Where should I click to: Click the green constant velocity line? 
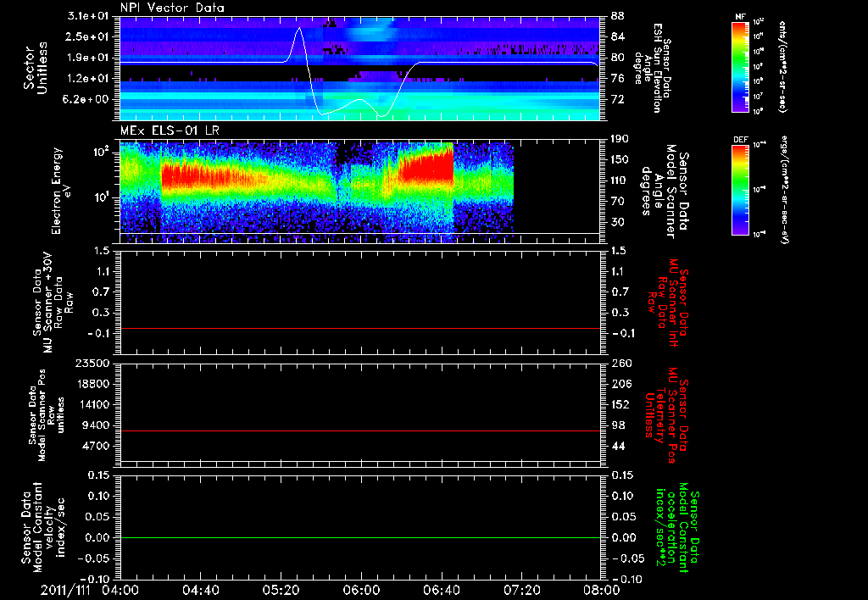360,537
